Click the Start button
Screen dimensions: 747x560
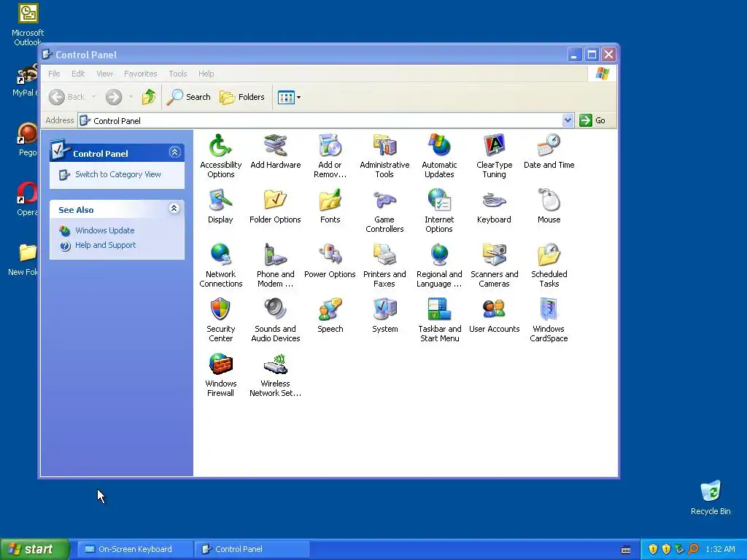pos(34,549)
